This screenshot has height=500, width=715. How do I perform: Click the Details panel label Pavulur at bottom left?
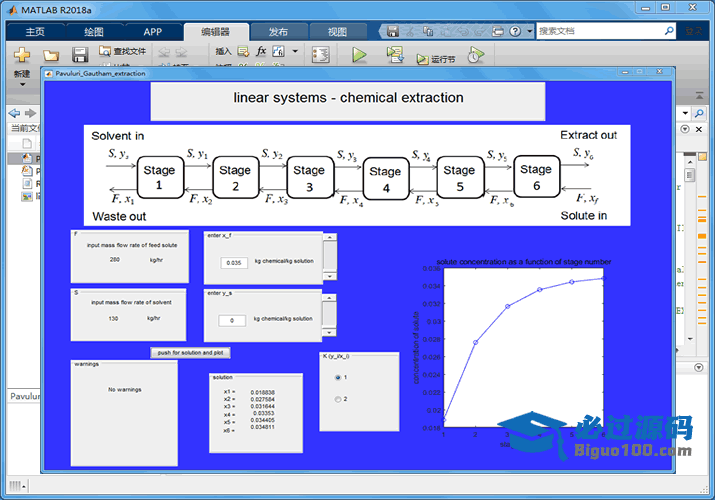coord(25,396)
